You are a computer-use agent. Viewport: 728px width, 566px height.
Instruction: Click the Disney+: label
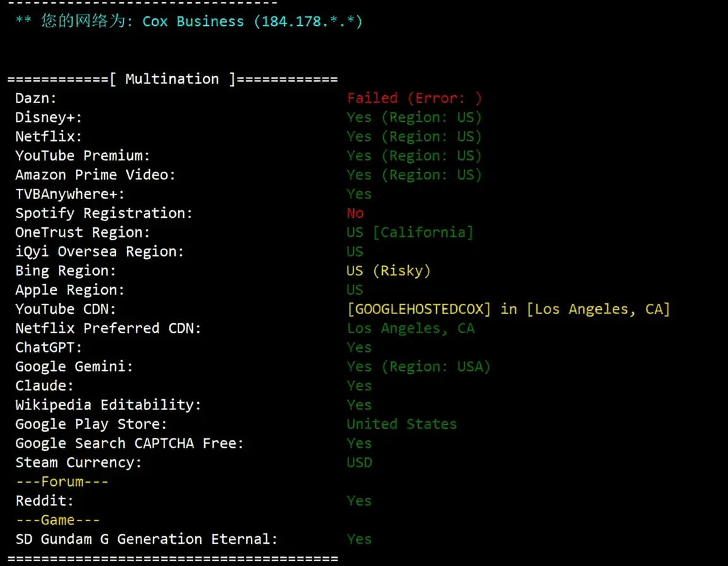[x=49, y=117]
